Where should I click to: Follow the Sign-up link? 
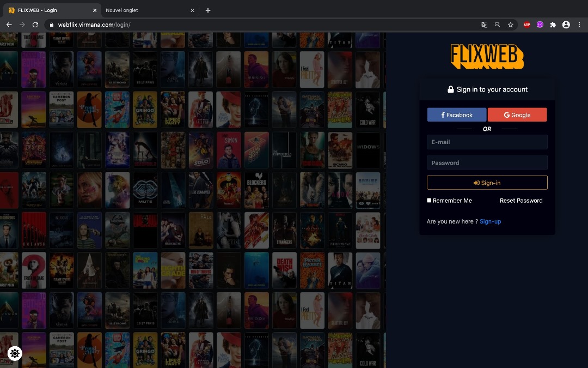pos(490,221)
